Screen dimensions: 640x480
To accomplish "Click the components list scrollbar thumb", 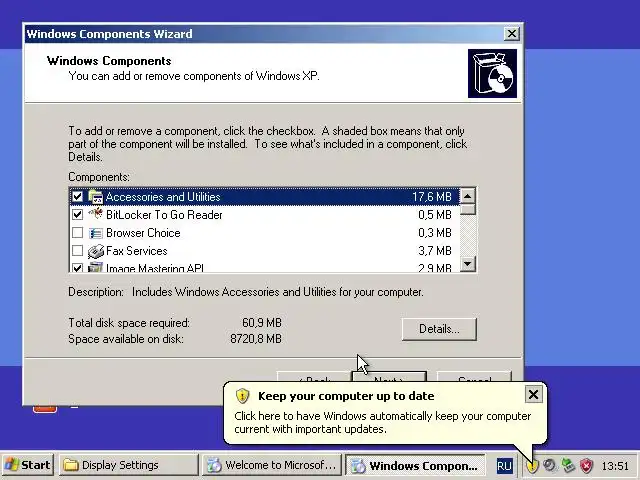I will pos(468,209).
